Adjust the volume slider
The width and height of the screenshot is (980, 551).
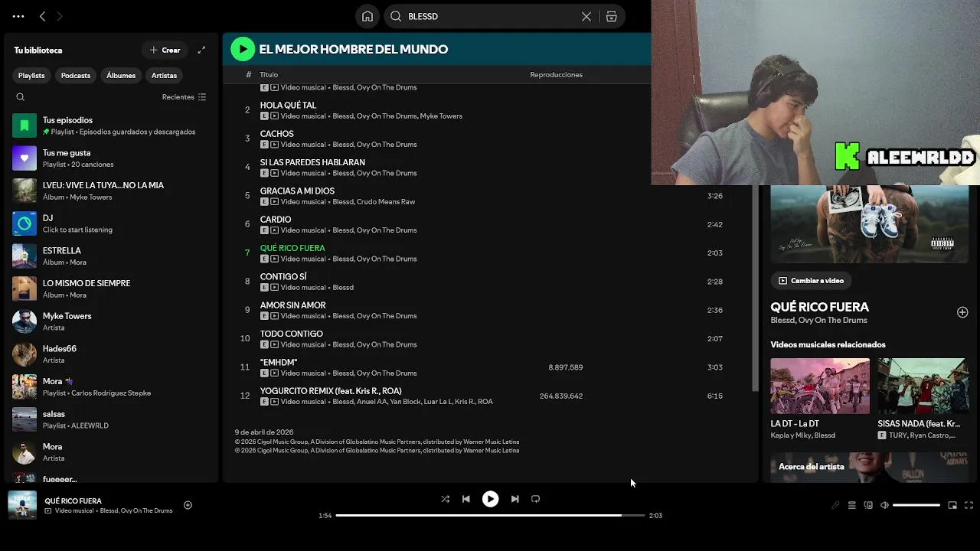[x=916, y=505]
